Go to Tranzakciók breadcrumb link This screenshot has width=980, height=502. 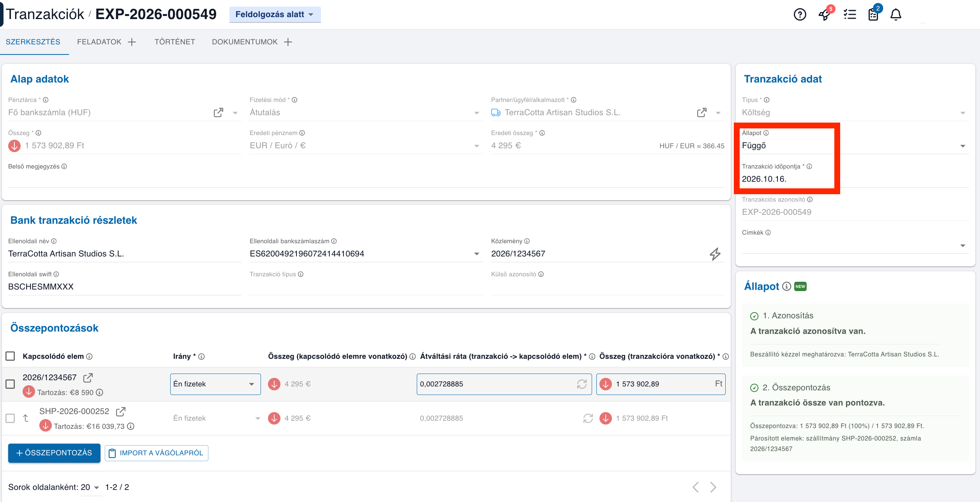(45, 14)
